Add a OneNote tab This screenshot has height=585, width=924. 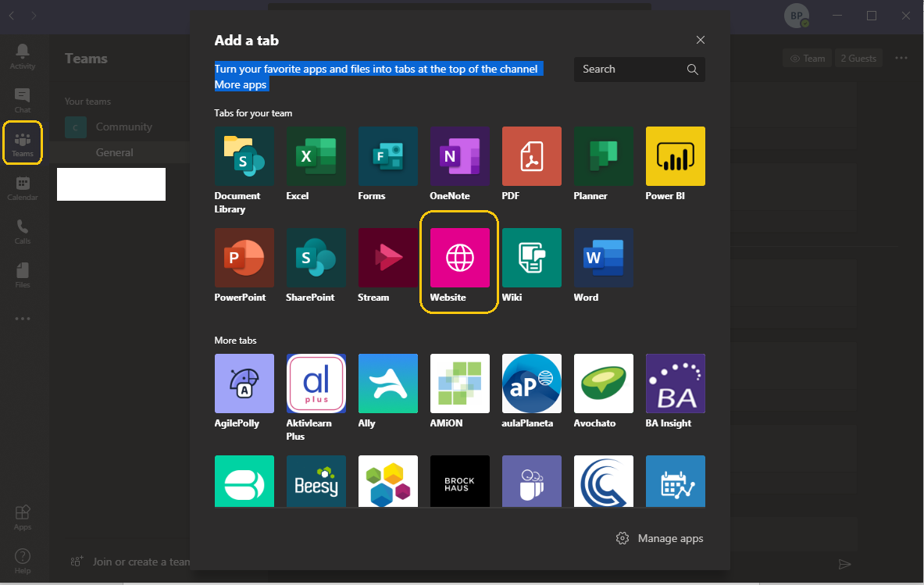459,156
